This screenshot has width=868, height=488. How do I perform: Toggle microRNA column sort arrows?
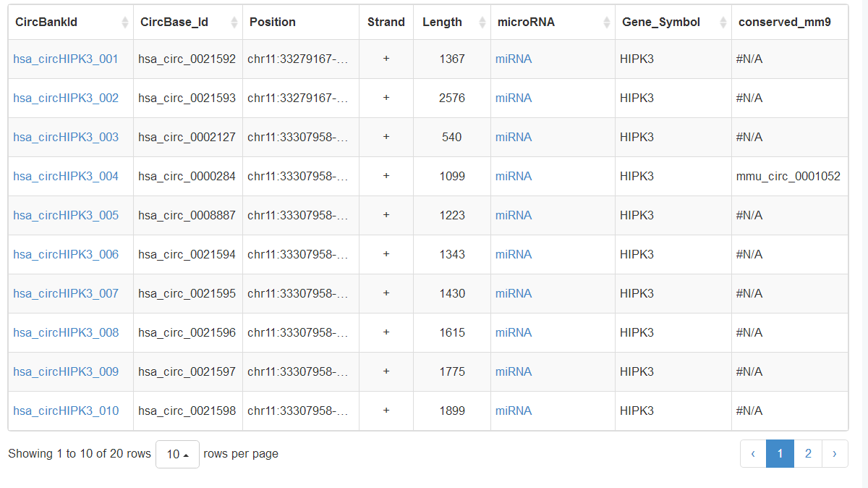point(606,22)
